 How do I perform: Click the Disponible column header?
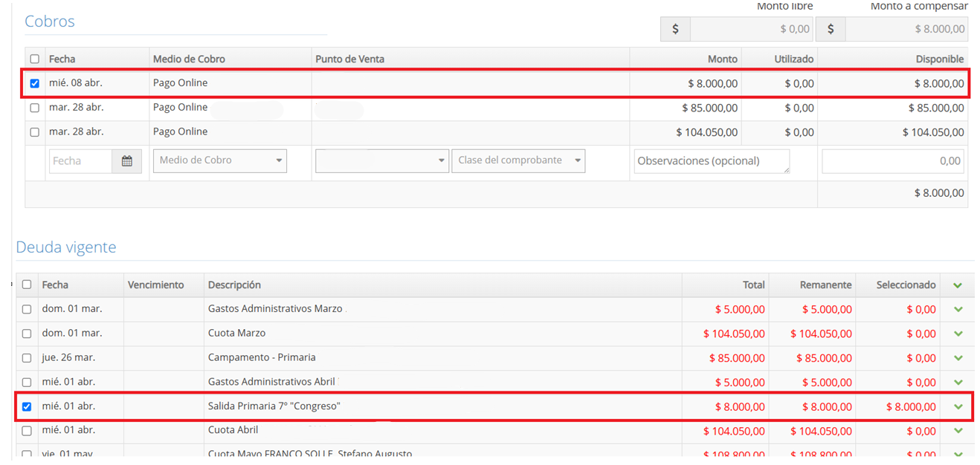(x=940, y=59)
